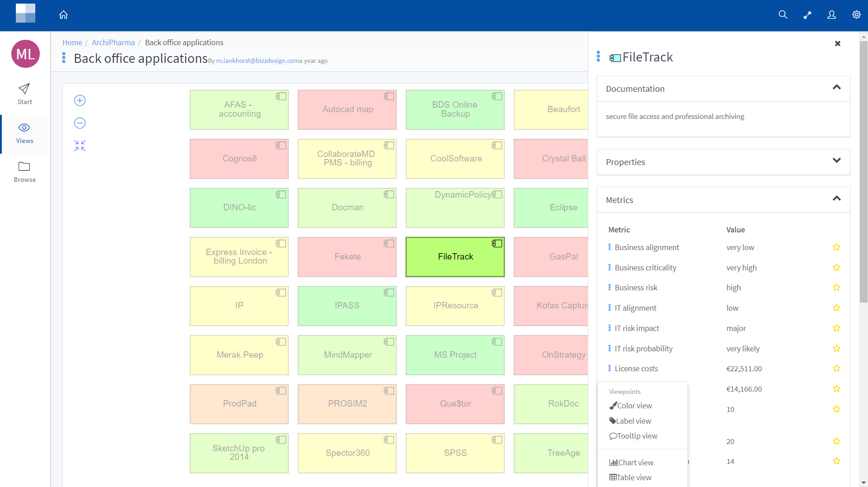This screenshot has width=868, height=487.
Task: Choose Table view in Viewpoints menu
Action: tap(634, 478)
